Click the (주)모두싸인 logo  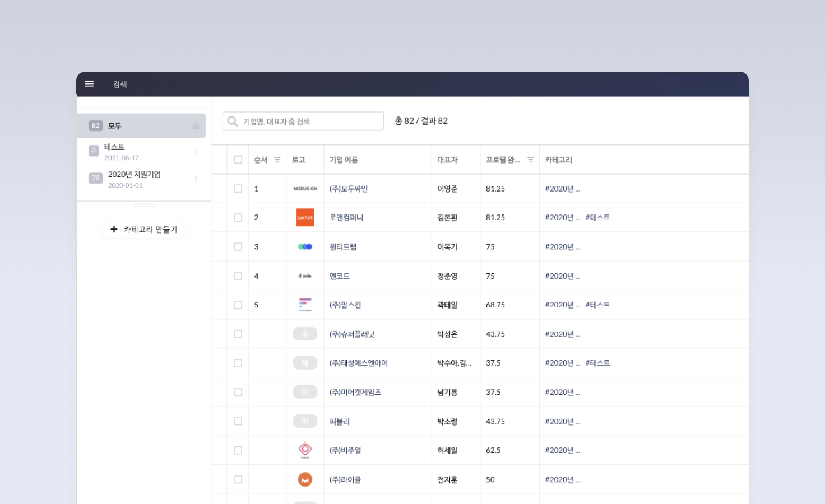[305, 189]
